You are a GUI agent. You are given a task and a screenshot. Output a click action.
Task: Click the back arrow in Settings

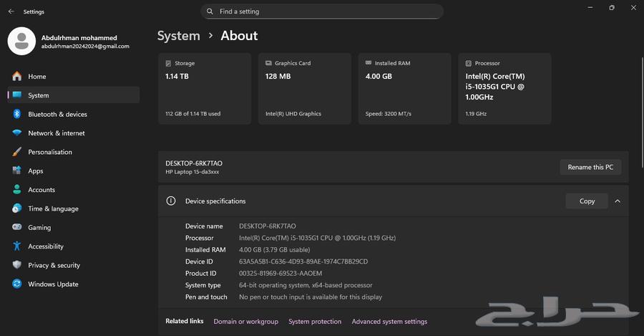coord(11,11)
